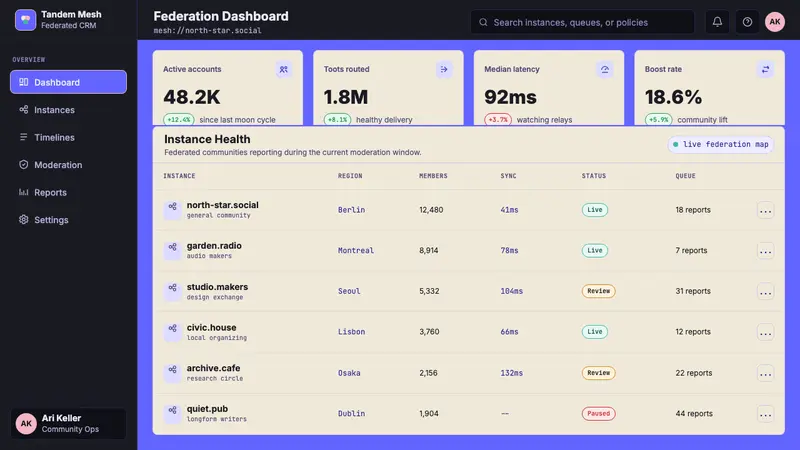Click the Dublin region link

pyautogui.click(x=351, y=413)
